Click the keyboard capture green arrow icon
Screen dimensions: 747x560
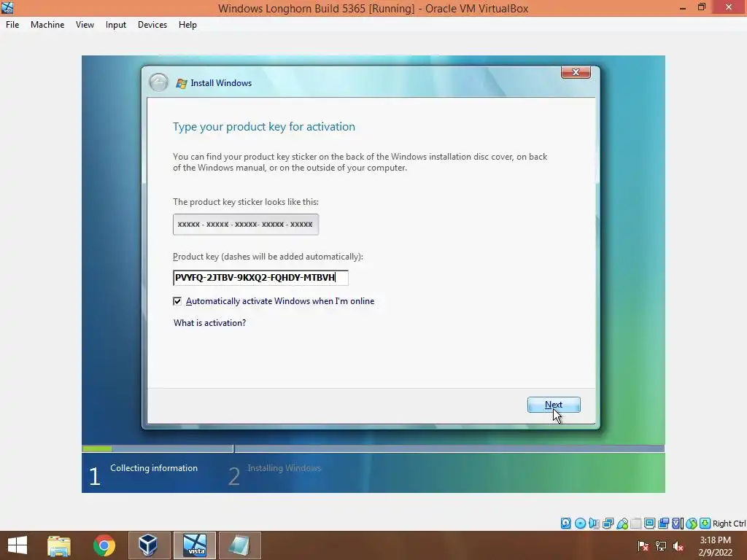705,524
